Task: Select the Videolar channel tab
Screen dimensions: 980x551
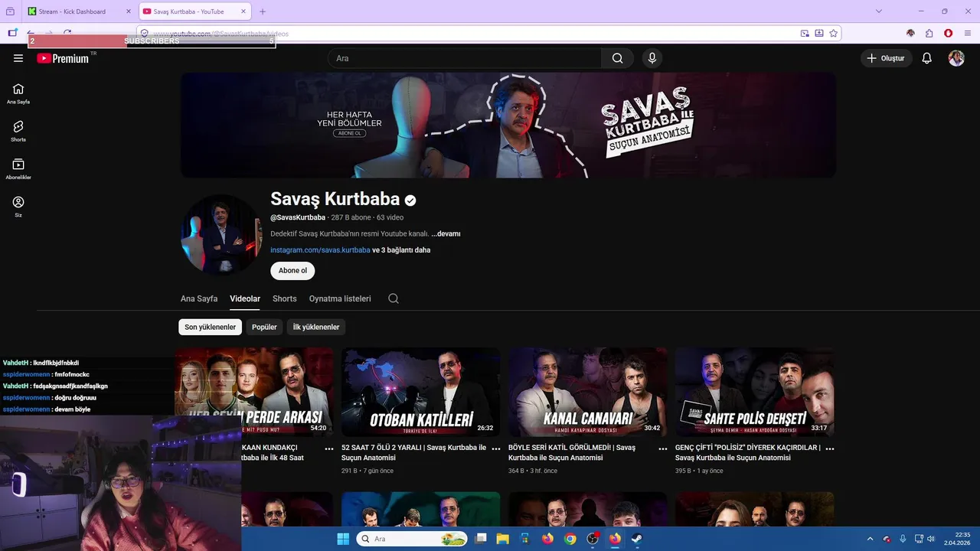Action: coord(245,298)
